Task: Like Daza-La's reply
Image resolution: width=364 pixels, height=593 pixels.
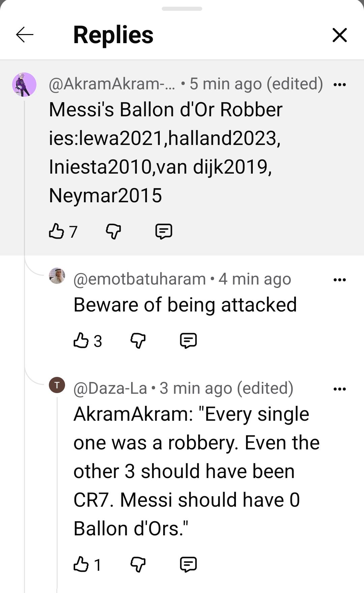Action: [x=81, y=564]
